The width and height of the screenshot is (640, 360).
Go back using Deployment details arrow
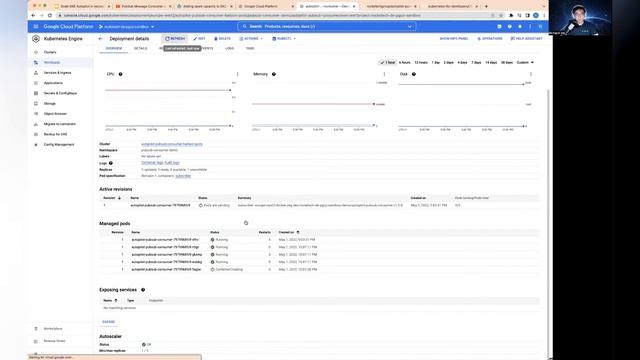click(x=100, y=39)
